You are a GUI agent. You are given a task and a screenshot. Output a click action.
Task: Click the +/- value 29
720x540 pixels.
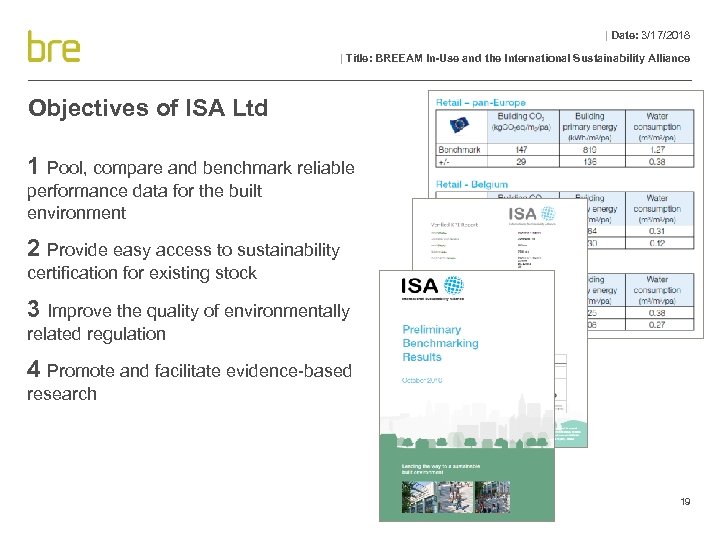(521, 162)
